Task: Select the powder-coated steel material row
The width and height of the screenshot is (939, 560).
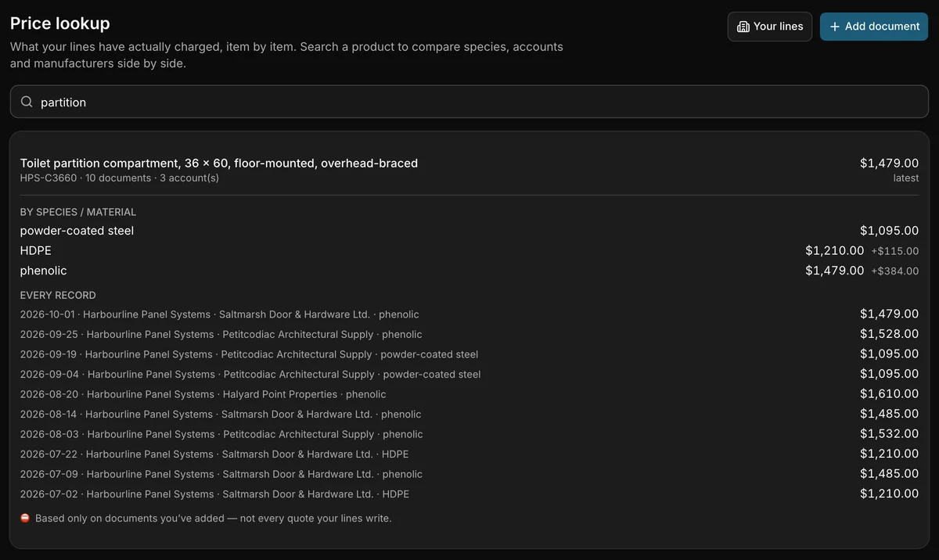Action: (x=469, y=231)
